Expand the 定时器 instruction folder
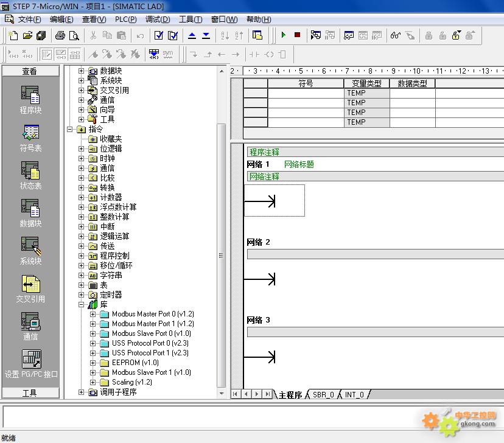This screenshot has height=443, width=504. pos(82,295)
